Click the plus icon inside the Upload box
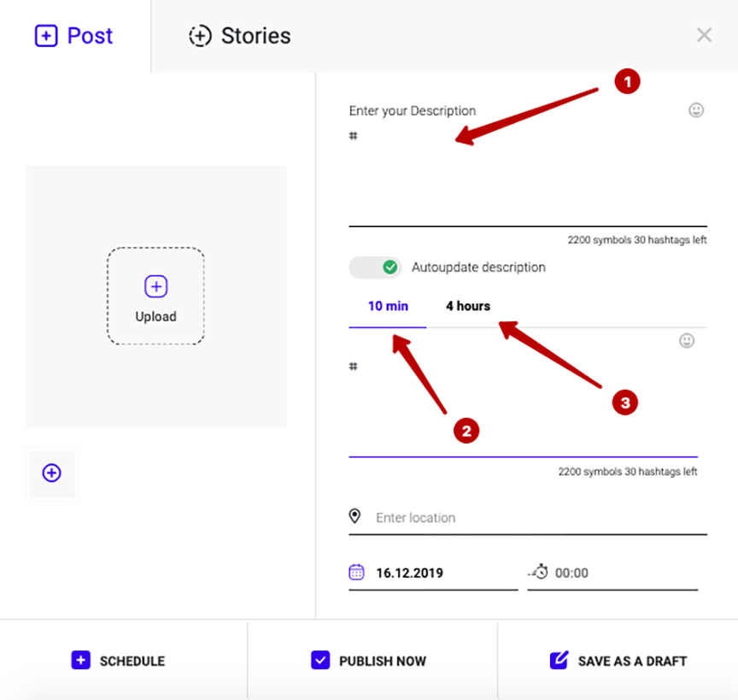Screen dimensions: 738x700 tap(155, 286)
